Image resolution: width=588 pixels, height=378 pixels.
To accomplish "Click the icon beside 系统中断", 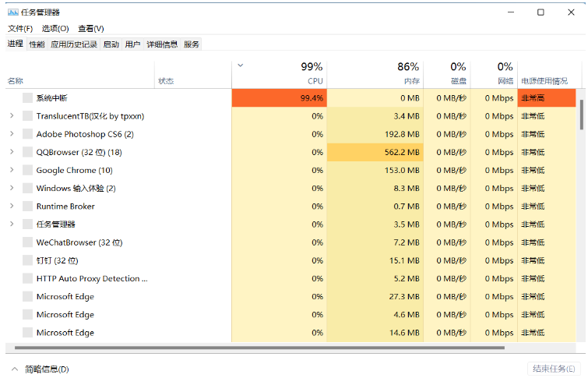I will (x=27, y=98).
